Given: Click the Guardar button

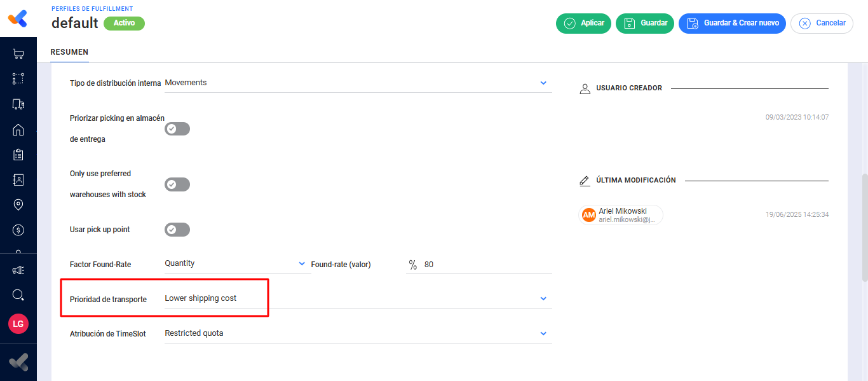Looking at the screenshot, I should [644, 24].
